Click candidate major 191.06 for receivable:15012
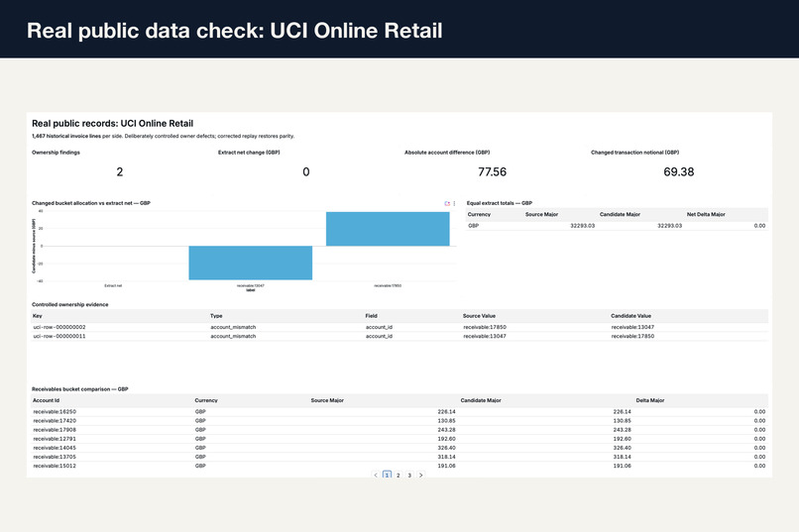This screenshot has width=799, height=532. click(623, 466)
